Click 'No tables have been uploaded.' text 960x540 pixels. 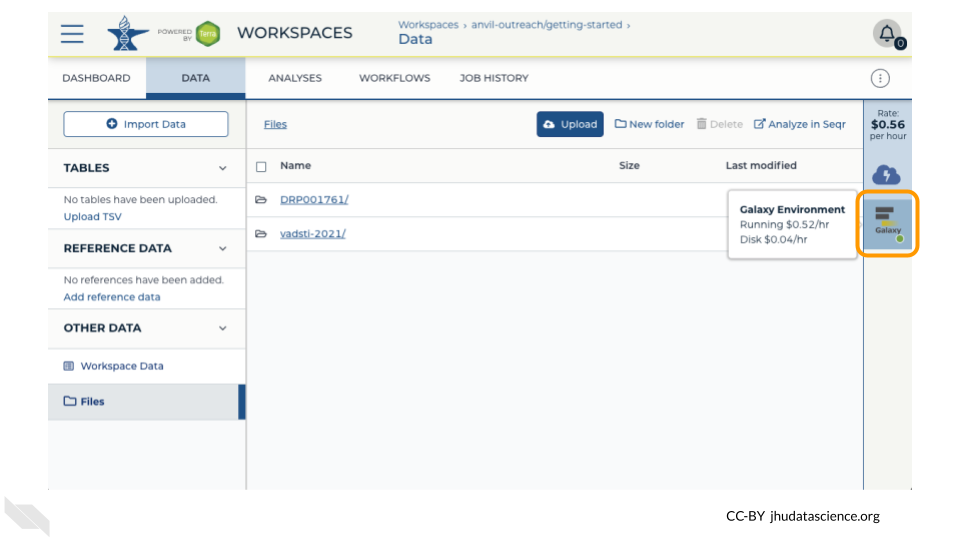[140, 200]
